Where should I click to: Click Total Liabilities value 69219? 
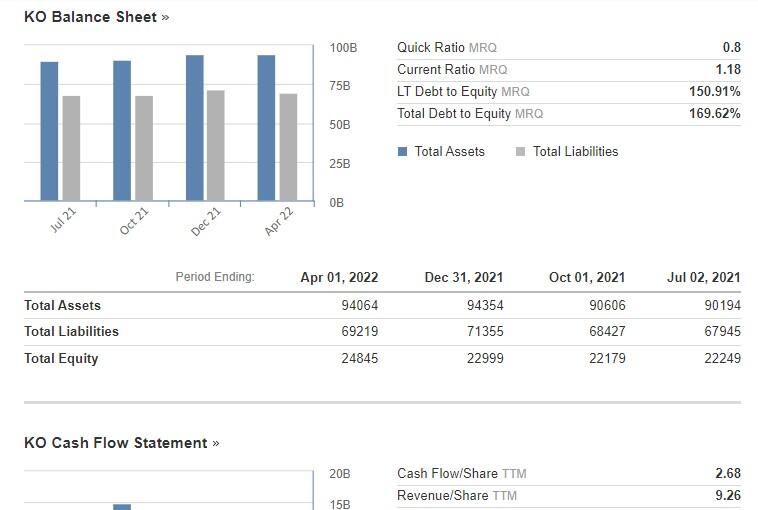pos(360,332)
